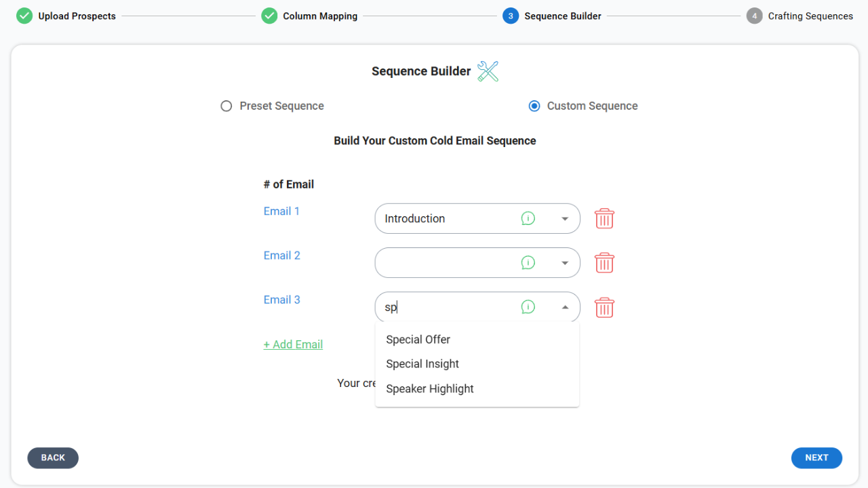868x488 pixels.
Task: Open the Introduction dropdown for Email 1
Action: tap(565, 218)
